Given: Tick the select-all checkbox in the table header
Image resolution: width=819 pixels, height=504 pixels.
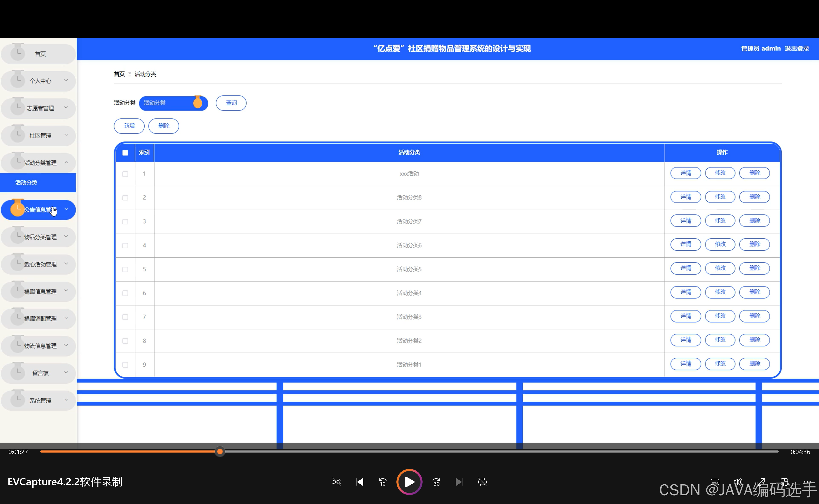Looking at the screenshot, I should pyautogui.click(x=125, y=153).
